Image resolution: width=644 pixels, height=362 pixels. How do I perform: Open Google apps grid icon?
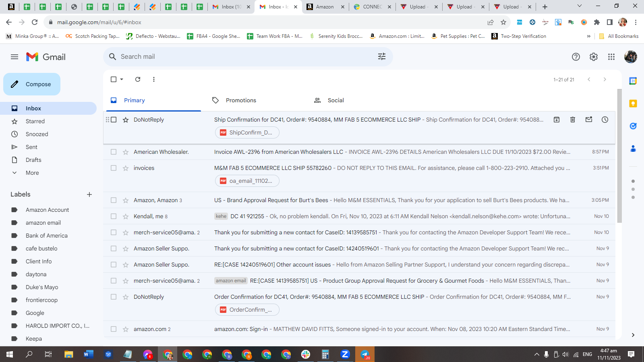[x=611, y=57]
